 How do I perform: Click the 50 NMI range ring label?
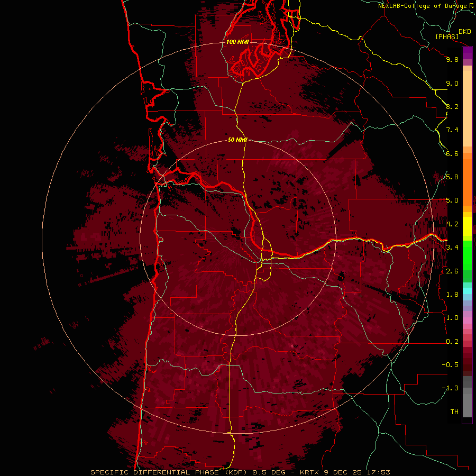237,140
